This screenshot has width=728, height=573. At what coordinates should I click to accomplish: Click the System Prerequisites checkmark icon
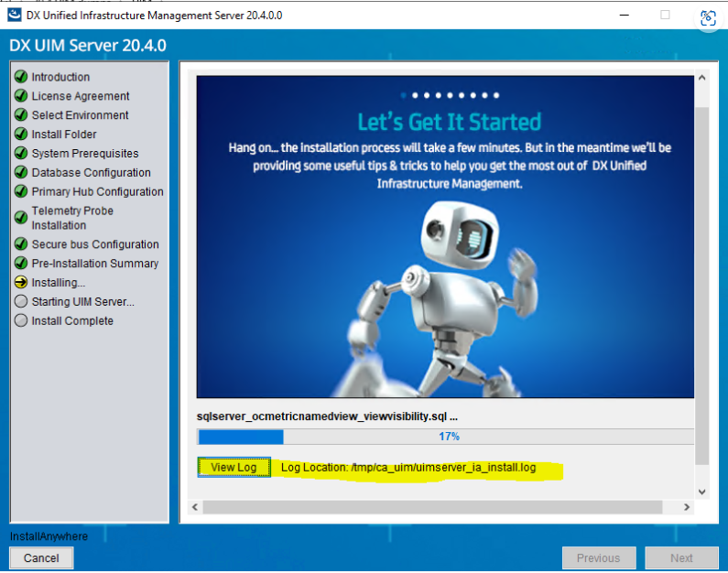[21, 153]
